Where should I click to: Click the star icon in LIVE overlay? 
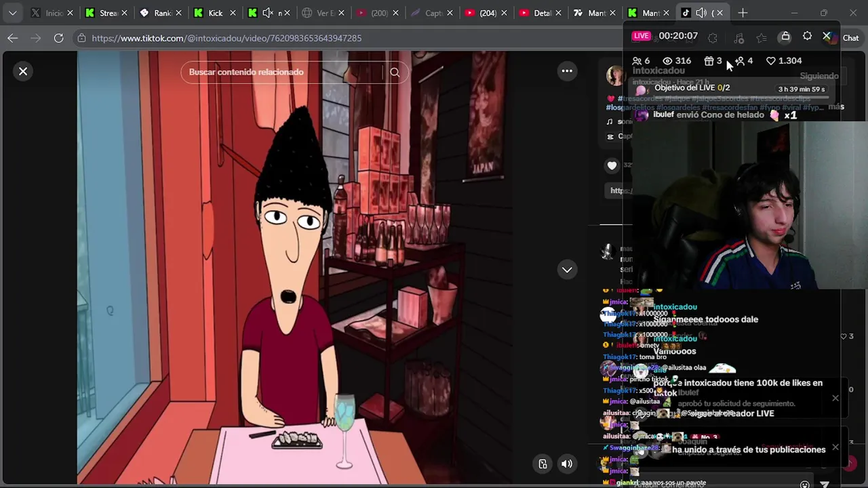pyautogui.click(x=762, y=37)
